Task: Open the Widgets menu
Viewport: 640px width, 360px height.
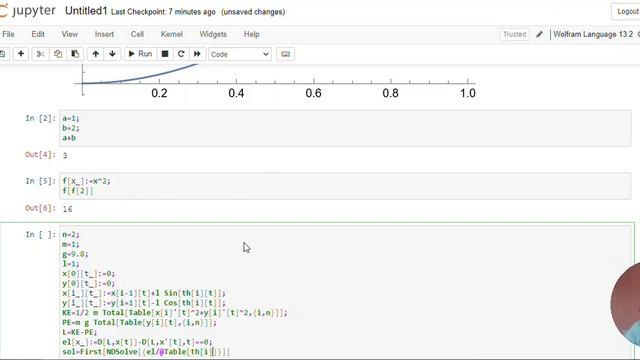Action: (x=213, y=34)
